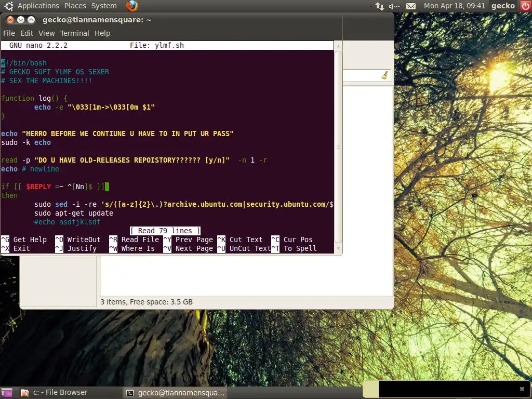Close the terminal window
532x399 pixels.
pos(10,20)
